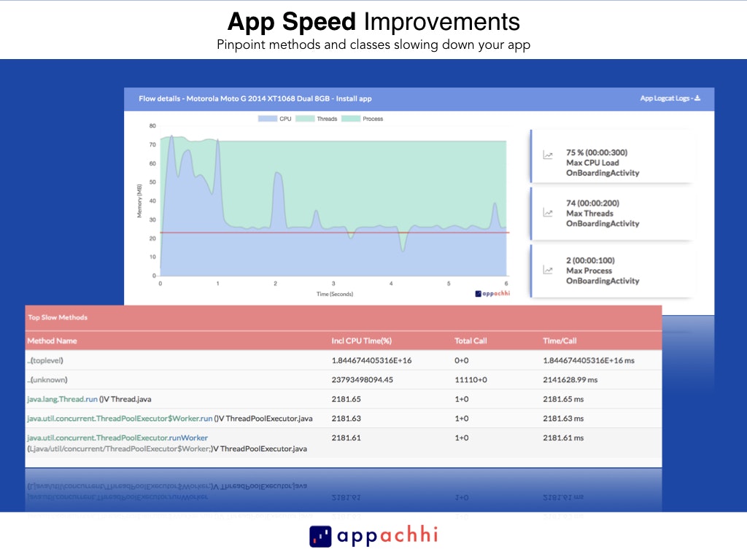Select the ..(unknown) method row name

pos(47,380)
